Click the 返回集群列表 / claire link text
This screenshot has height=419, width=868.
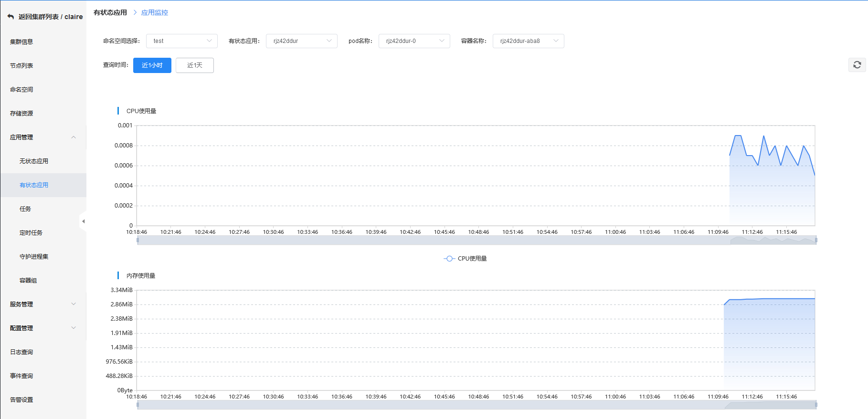tap(51, 17)
